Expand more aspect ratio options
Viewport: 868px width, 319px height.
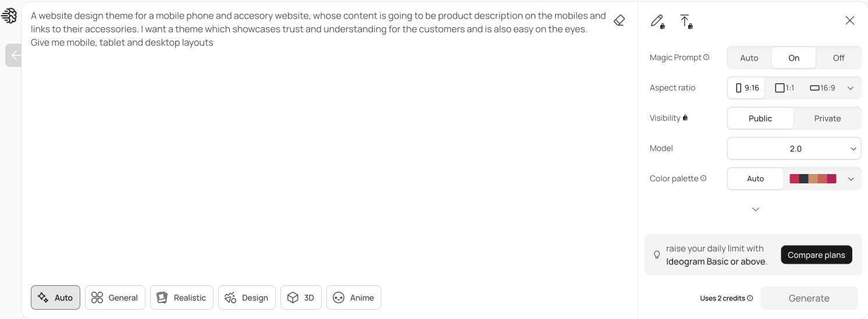pyautogui.click(x=851, y=88)
